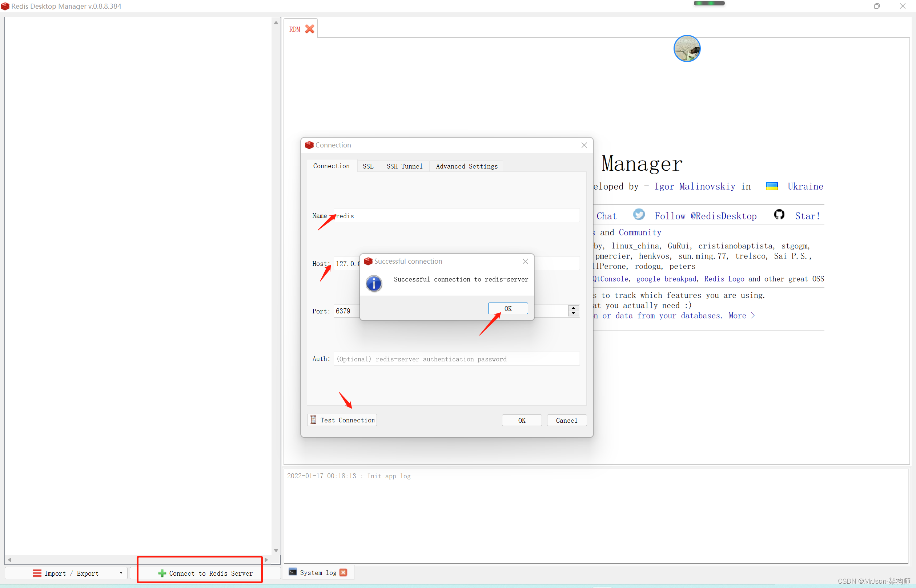Screen dimensions: 916x588
Task: Click the round avatar thumbnail at top
Action: click(x=687, y=49)
